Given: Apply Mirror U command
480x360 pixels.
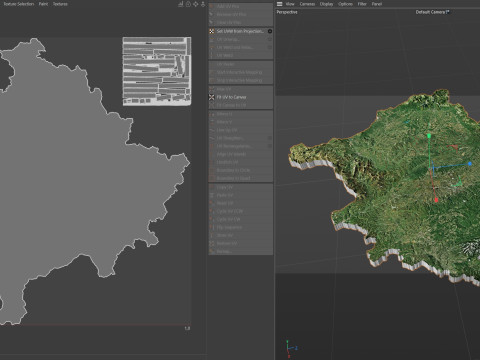Looking at the screenshot, I should 241,114.
